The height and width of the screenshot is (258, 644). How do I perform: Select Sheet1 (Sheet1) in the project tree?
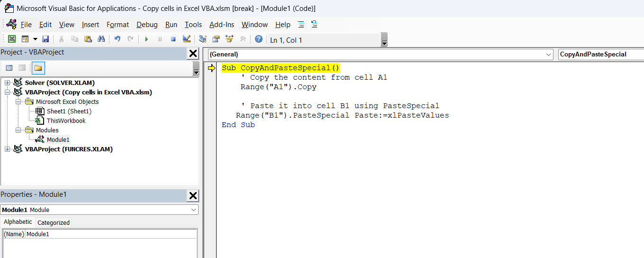(x=69, y=111)
